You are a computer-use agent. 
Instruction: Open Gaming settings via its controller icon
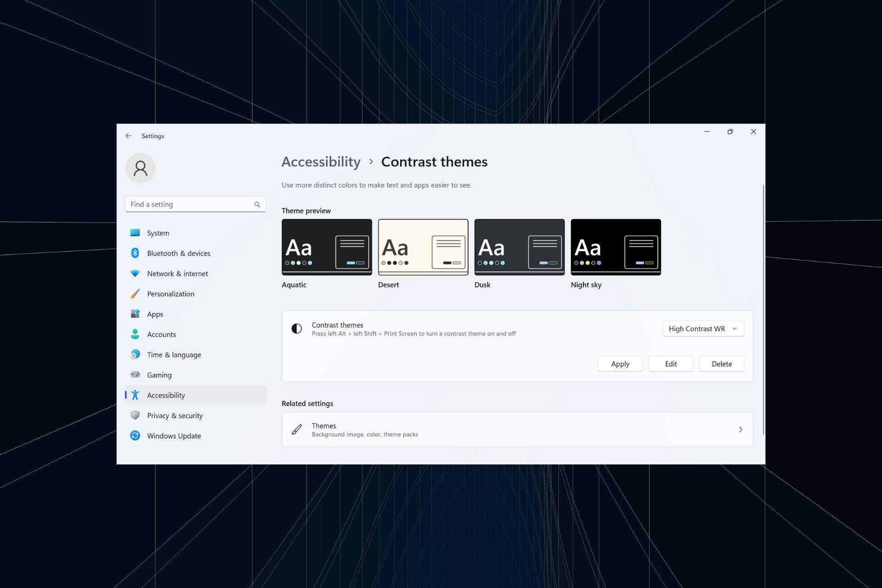click(135, 375)
